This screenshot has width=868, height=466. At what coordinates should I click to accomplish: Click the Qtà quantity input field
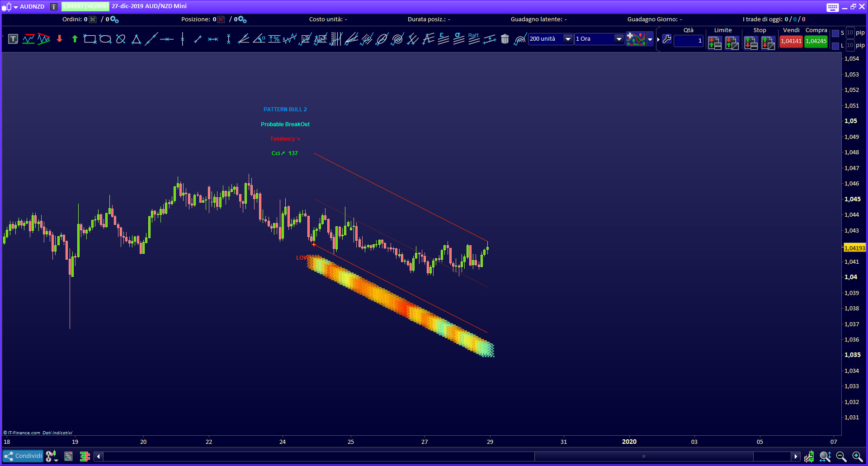(688, 41)
